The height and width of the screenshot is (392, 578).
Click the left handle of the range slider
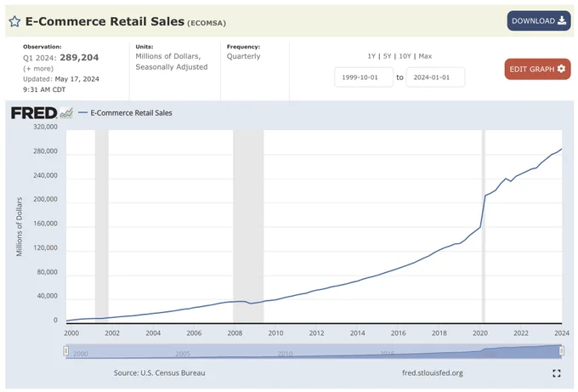(66, 350)
